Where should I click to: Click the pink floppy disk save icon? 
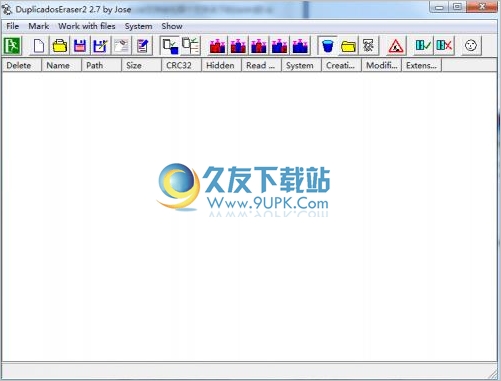[80, 46]
